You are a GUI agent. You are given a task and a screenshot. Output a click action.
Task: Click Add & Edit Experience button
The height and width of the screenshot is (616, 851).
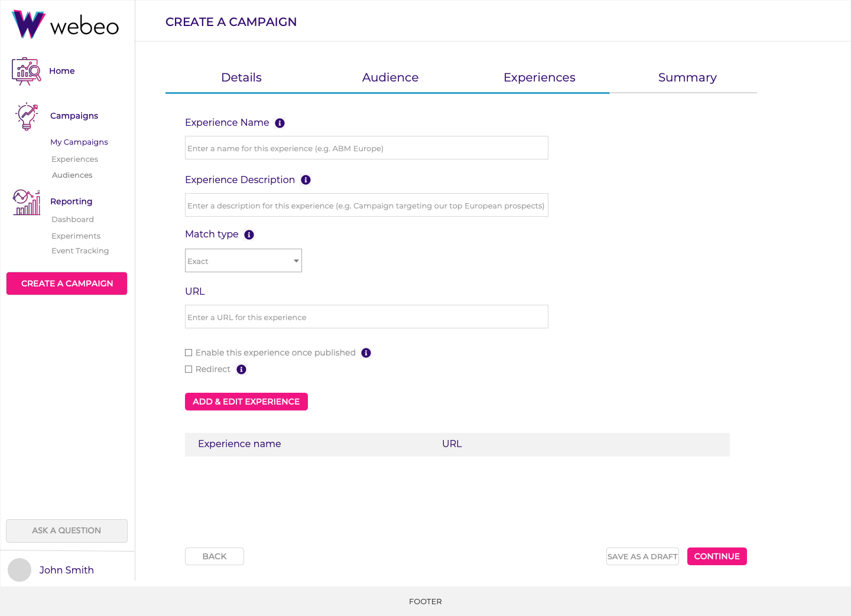pyautogui.click(x=246, y=402)
